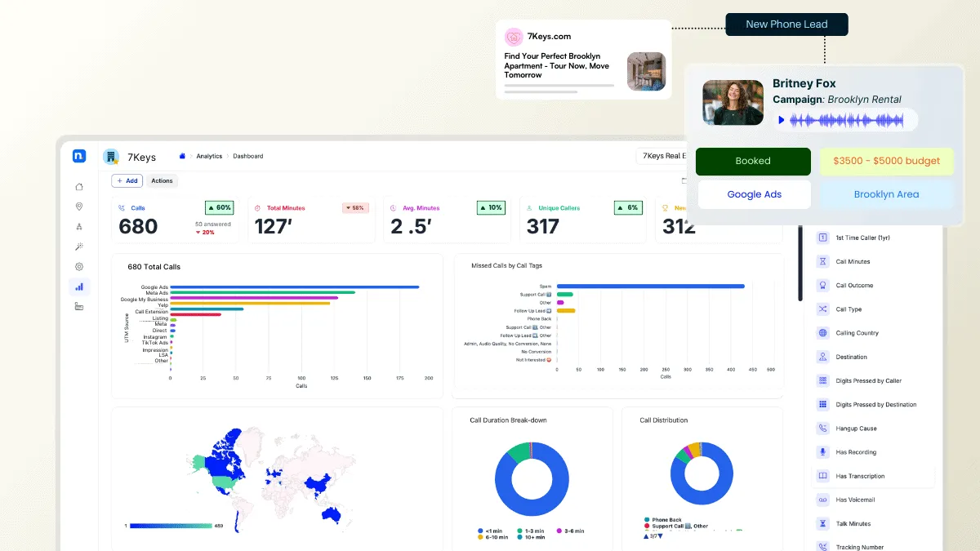The image size is (980, 551).
Task: Click the Avg. Minutes 10% badge
Action: tap(491, 208)
